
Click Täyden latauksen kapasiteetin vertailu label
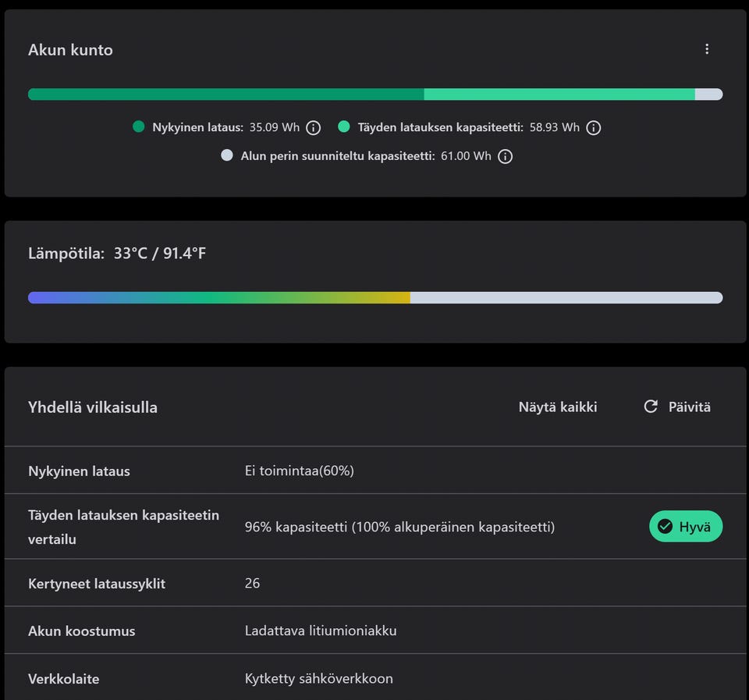point(123,527)
